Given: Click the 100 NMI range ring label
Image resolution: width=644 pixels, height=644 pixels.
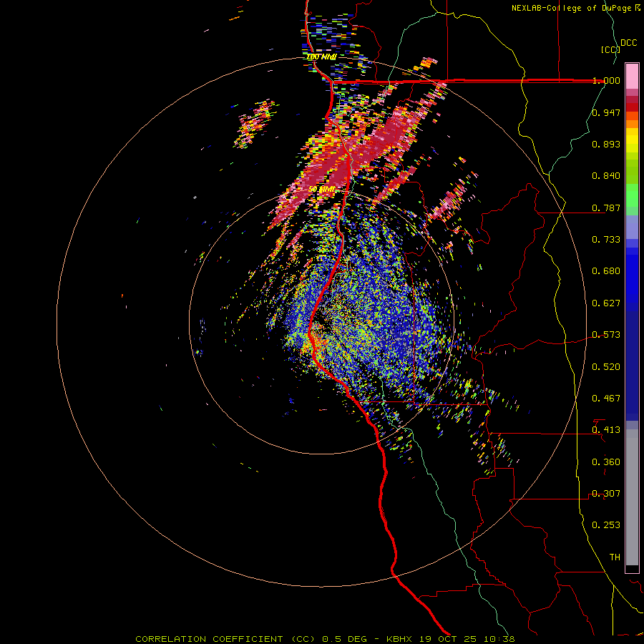Looking at the screenshot, I should pyautogui.click(x=322, y=57).
